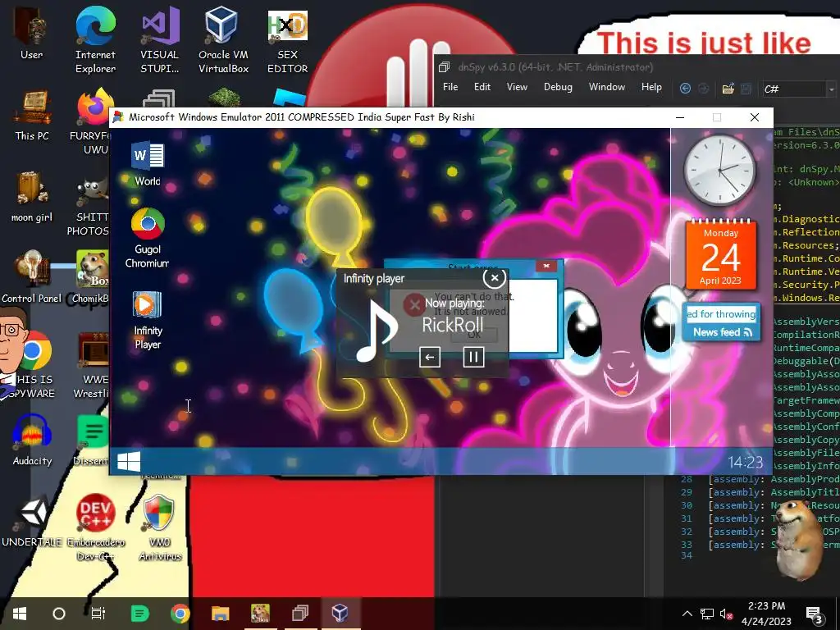
Task: Switch to VirtualBox taskbar button
Action: pyautogui.click(x=340, y=614)
